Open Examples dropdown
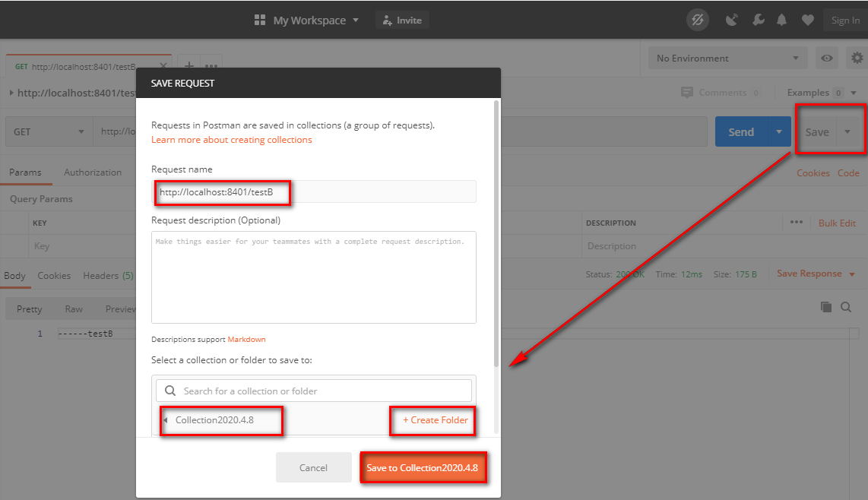This screenshot has width=868, height=500. pos(822,93)
